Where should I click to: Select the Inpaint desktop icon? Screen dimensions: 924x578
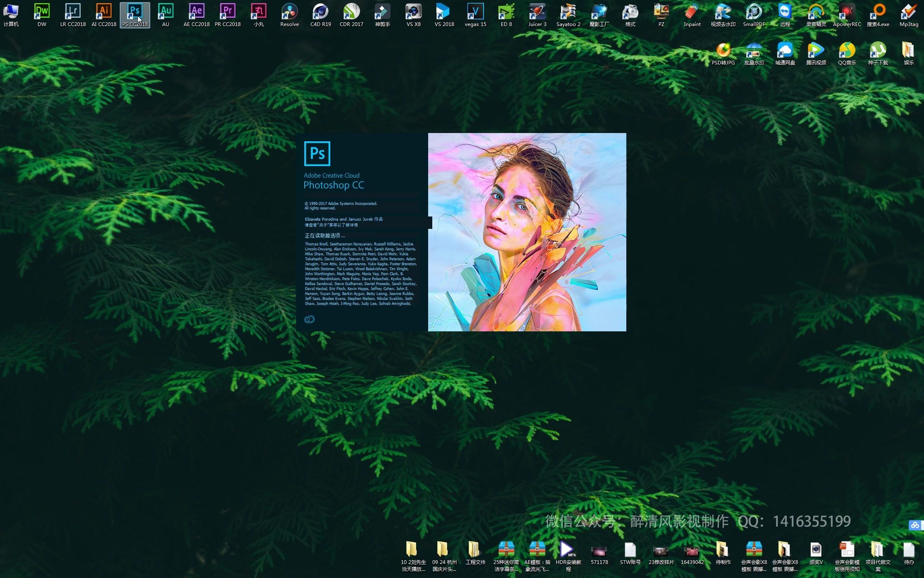(692, 12)
